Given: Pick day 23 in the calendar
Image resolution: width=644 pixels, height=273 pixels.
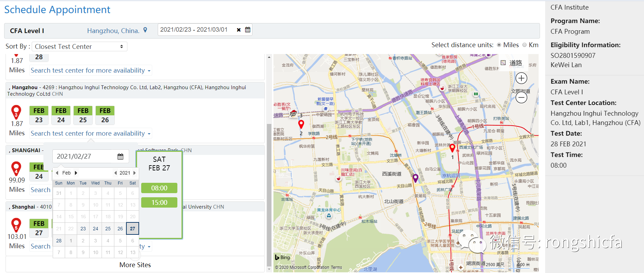Looking at the screenshot, I should tap(83, 229).
